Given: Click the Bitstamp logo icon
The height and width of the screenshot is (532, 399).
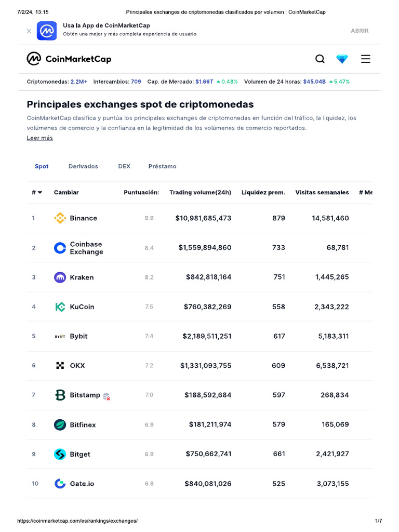Looking at the screenshot, I should click(x=60, y=395).
